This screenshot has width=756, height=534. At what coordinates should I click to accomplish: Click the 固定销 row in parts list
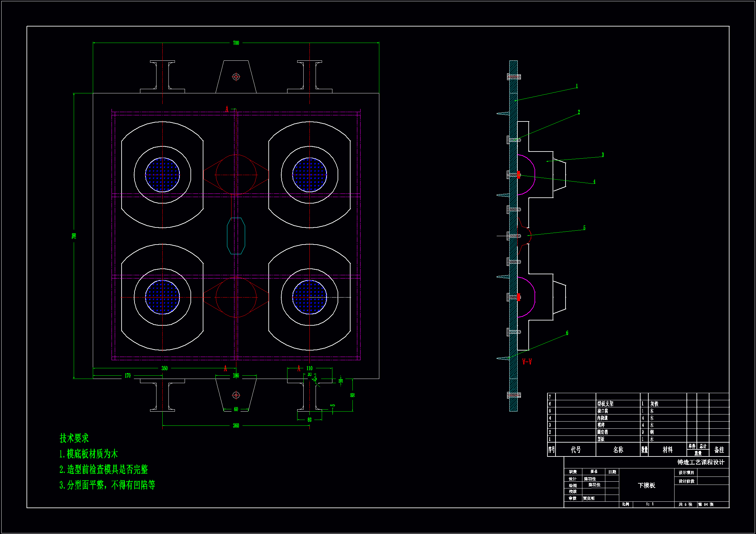(x=602, y=432)
